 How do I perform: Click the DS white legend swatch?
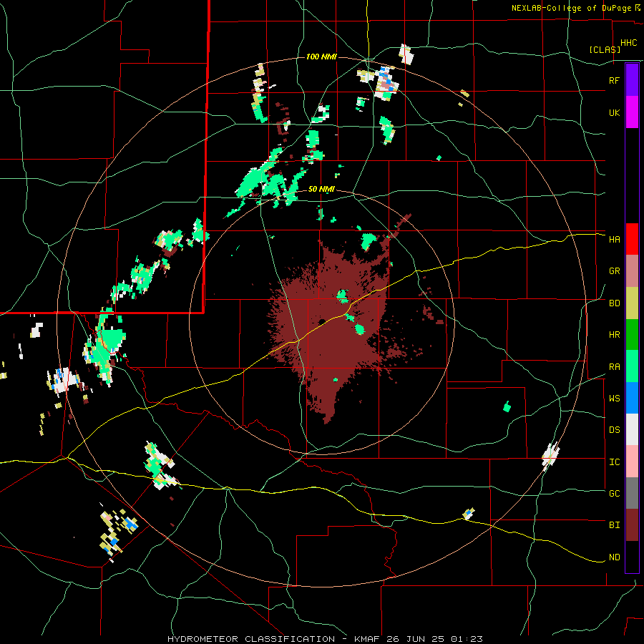point(632,429)
